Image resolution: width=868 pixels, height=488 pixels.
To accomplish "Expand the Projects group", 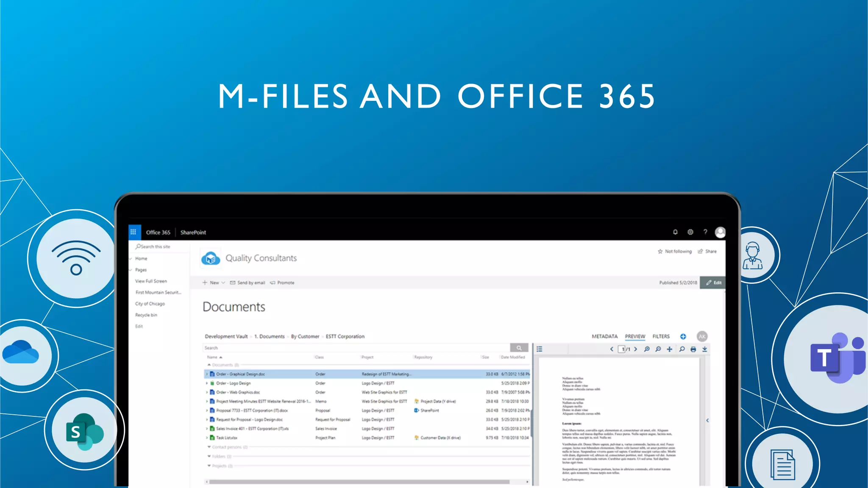I will tap(209, 466).
